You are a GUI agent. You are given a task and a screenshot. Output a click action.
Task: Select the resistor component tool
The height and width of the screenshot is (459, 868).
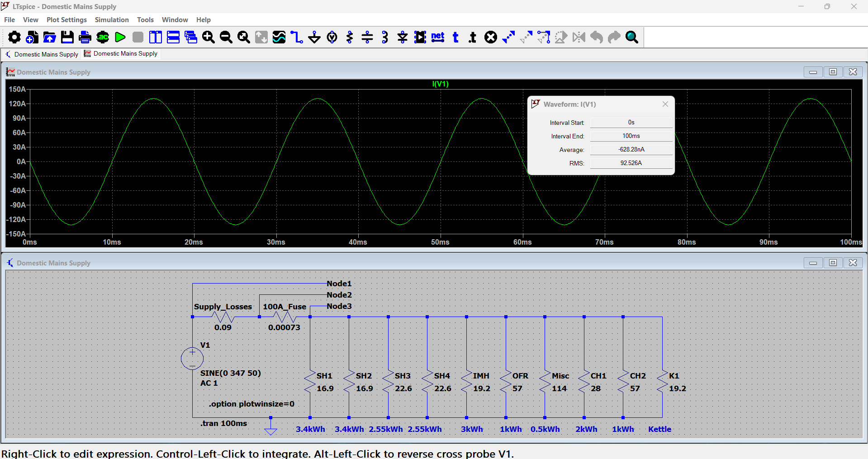pyautogui.click(x=350, y=37)
